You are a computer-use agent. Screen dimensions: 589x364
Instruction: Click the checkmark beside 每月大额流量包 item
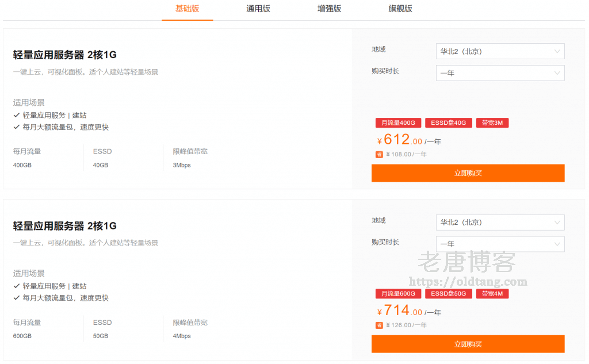coord(16,127)
